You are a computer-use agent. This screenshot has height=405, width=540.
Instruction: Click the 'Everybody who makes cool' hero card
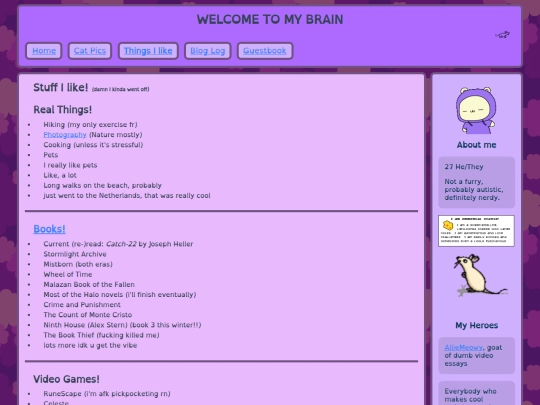tap(476, 393)
